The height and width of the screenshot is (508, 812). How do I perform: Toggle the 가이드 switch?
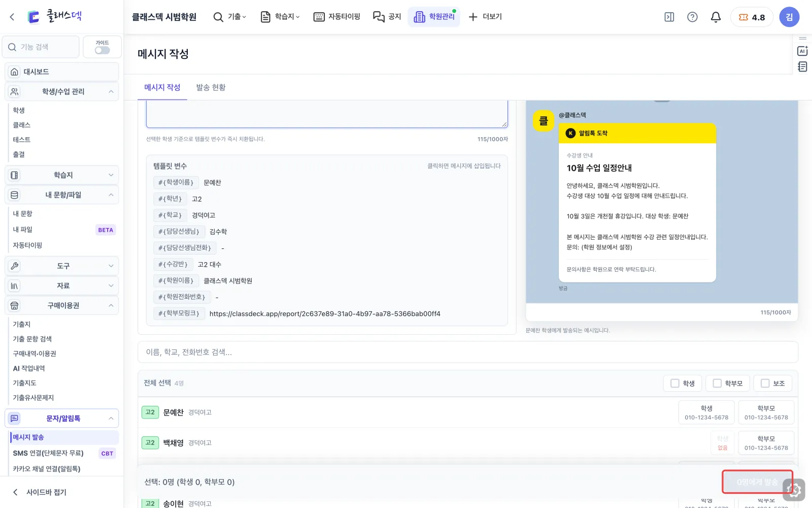(x=102, y=50)
